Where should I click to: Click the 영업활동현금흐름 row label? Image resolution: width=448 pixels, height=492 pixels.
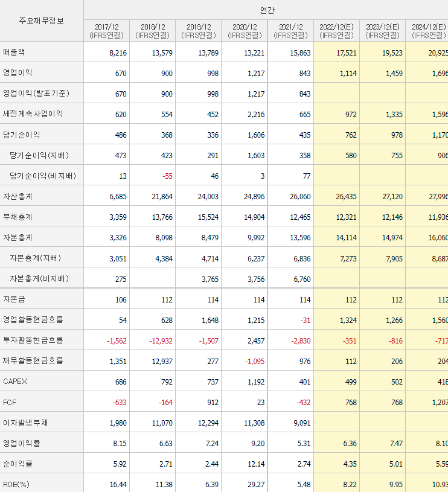pos(33,319)
